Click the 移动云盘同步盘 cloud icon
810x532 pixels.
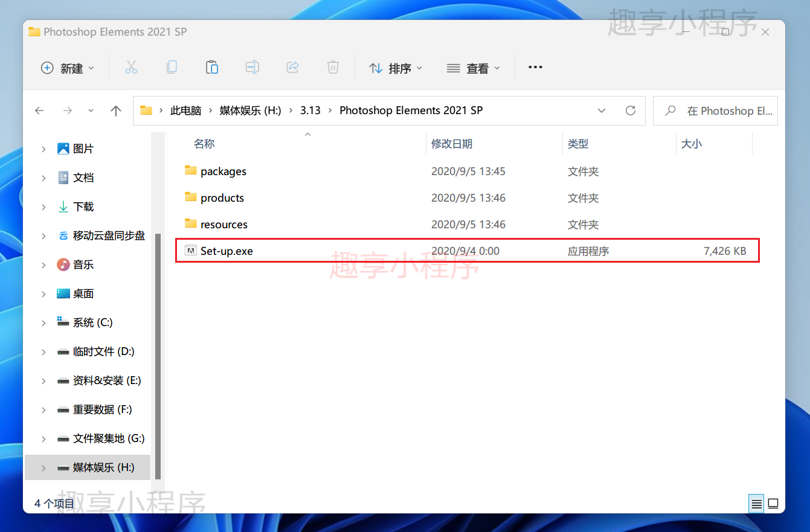click(63, 236)
